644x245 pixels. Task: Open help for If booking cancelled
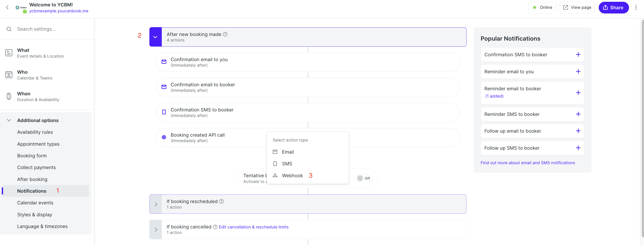point(215,227)
